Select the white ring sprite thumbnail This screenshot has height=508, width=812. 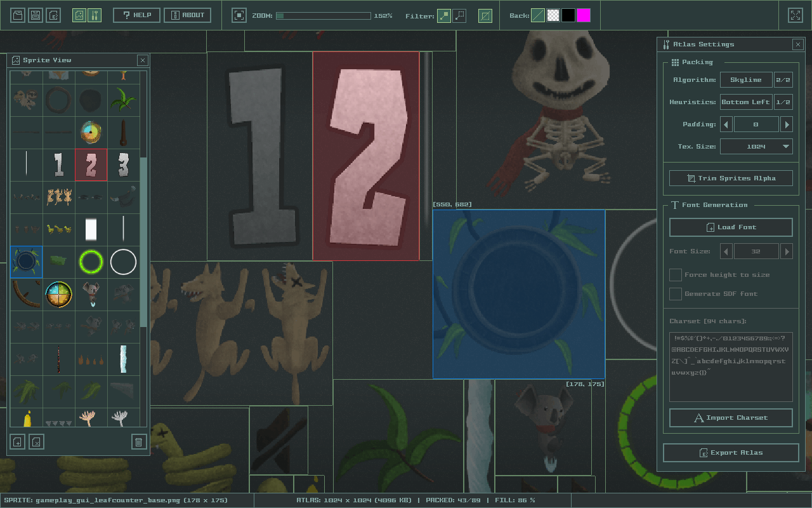tap(124, 262)
